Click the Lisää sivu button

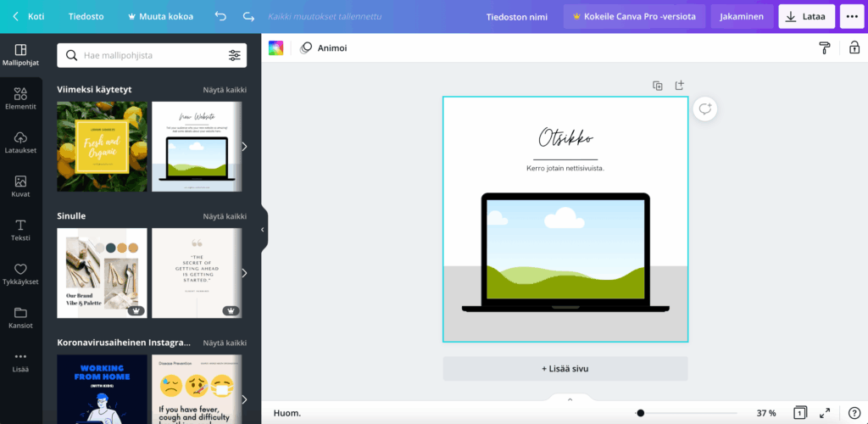pyautogui.click(x=565, y=369)
